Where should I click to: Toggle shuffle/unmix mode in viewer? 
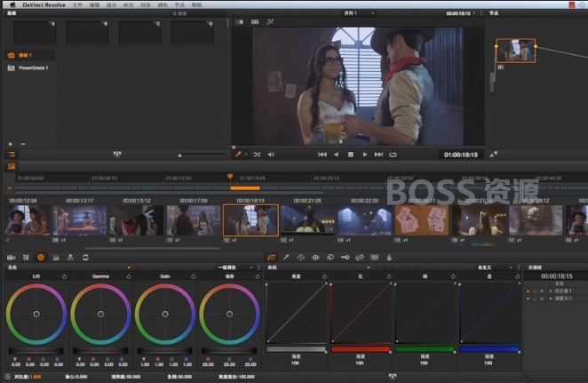click(257, 155)
